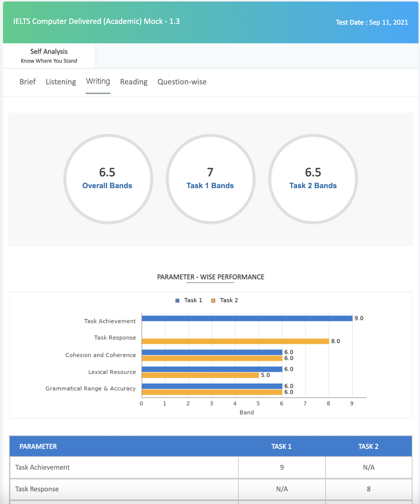Click the blue Task 1 legend square
The width and height of the screenshot is (420, 504).
[x=178, y=301]
